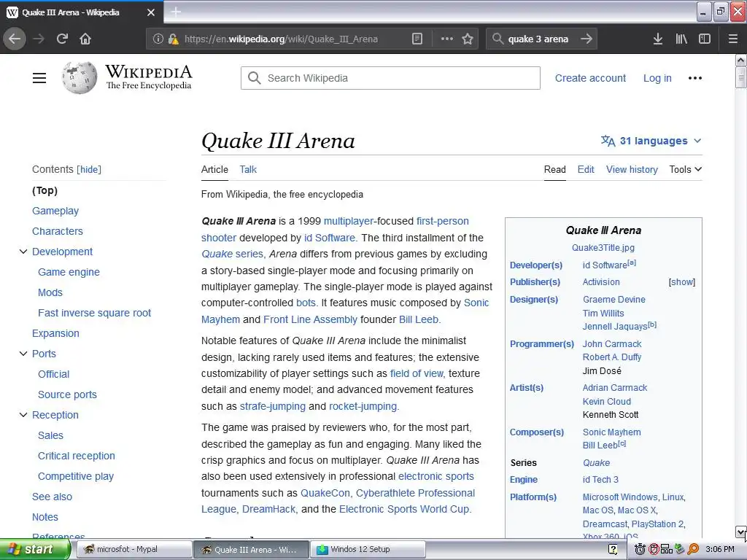Click the network computers icon in system tray

pos(667,550)
